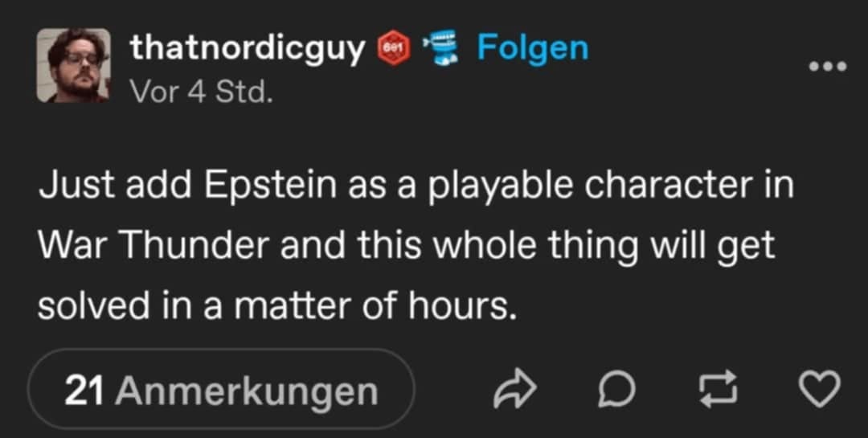The height and width of the screenshot is (438, 868).
Task: Click the username thatnordicguy
Action: pyautogui.click(x=248, y=48)
